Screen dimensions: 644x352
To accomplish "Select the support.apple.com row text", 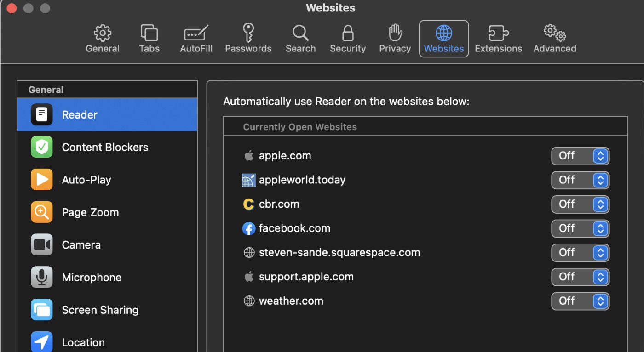I will click(306, 277).
